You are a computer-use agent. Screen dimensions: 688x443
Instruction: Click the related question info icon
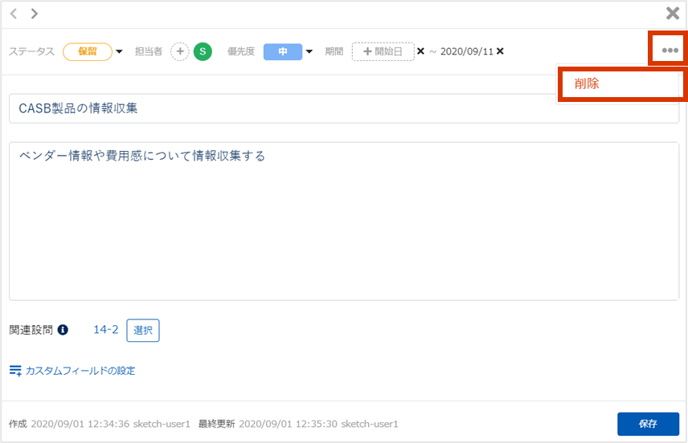tap(63, 329)
